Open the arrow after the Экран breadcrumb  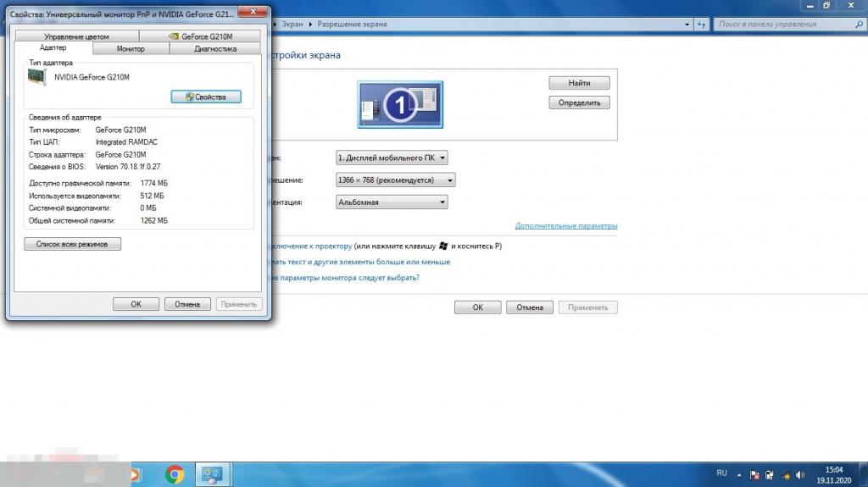(310, 25)
